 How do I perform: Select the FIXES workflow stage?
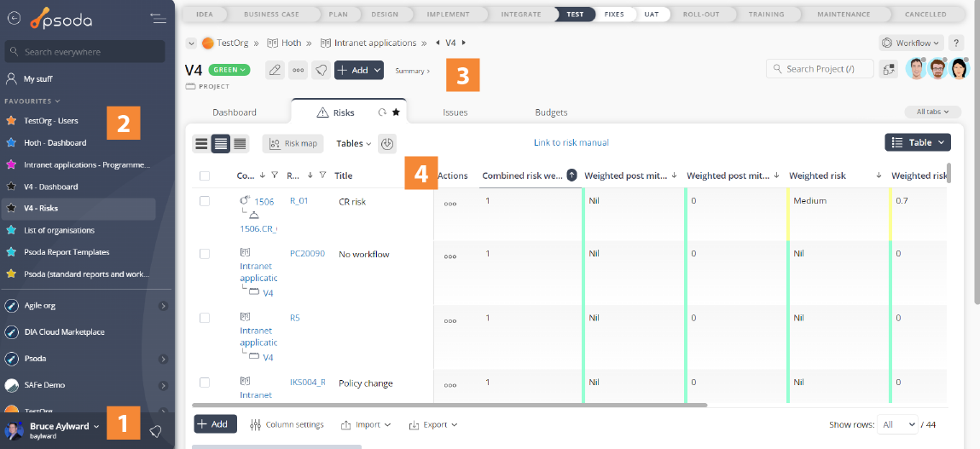[x=614, y=14]
